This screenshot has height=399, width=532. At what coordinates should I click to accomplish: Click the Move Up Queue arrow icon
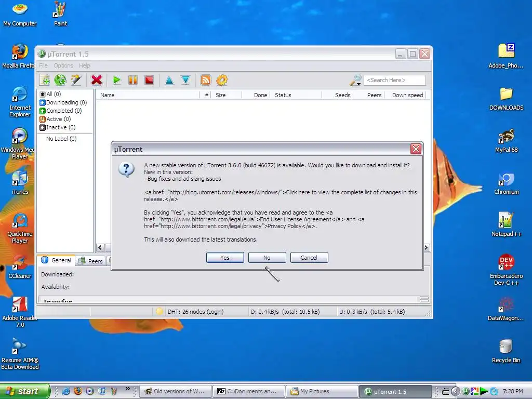tap(169, 80)
